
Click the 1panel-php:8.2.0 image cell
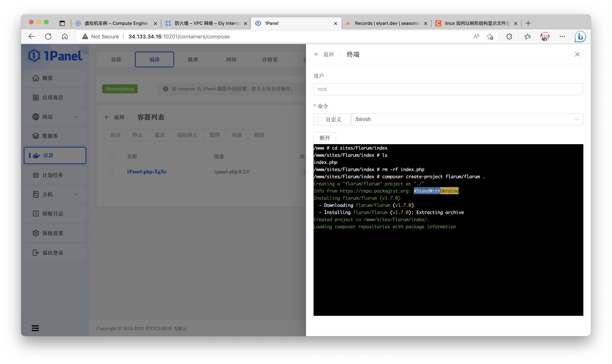click(232, 171)
